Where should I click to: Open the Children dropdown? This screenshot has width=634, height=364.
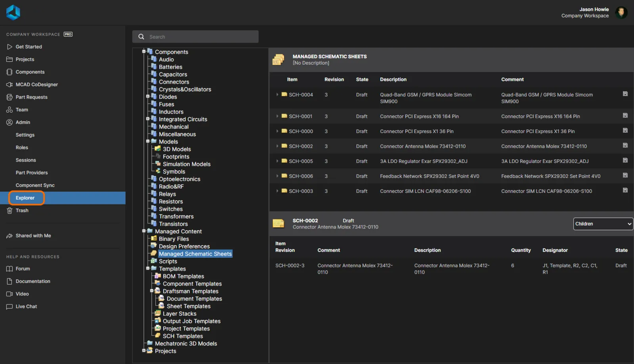click(x=603, y=224)
